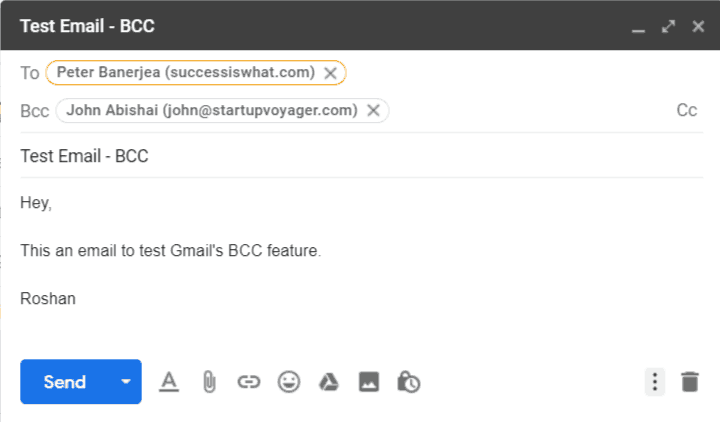
Task: Attach a file with paperclip icon
Action: pos(209,381)
